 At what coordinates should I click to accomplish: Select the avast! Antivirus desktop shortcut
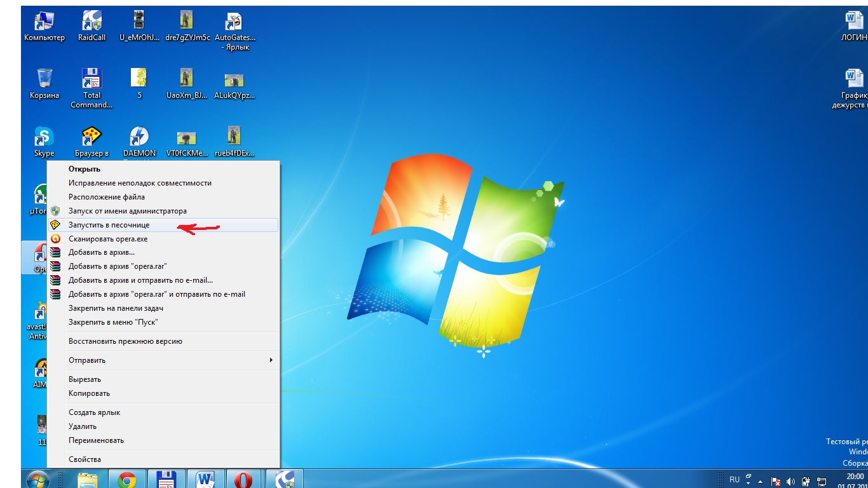click(x=38, y=322)
